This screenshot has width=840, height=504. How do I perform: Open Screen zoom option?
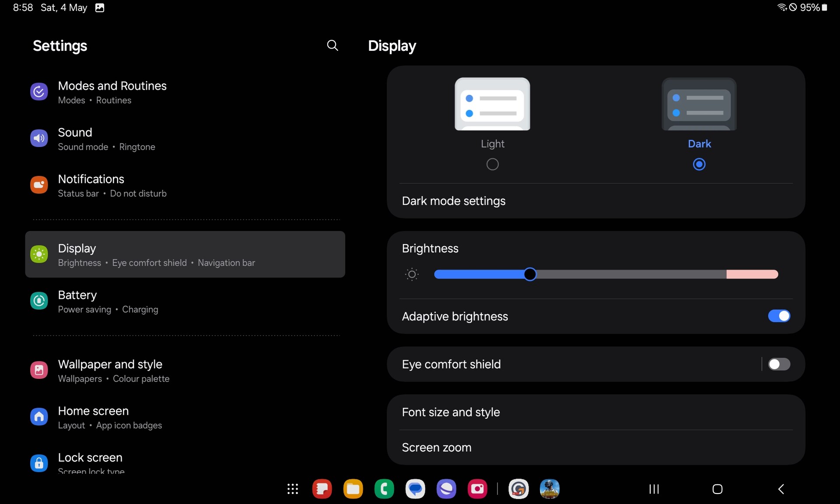coord(596,448)
